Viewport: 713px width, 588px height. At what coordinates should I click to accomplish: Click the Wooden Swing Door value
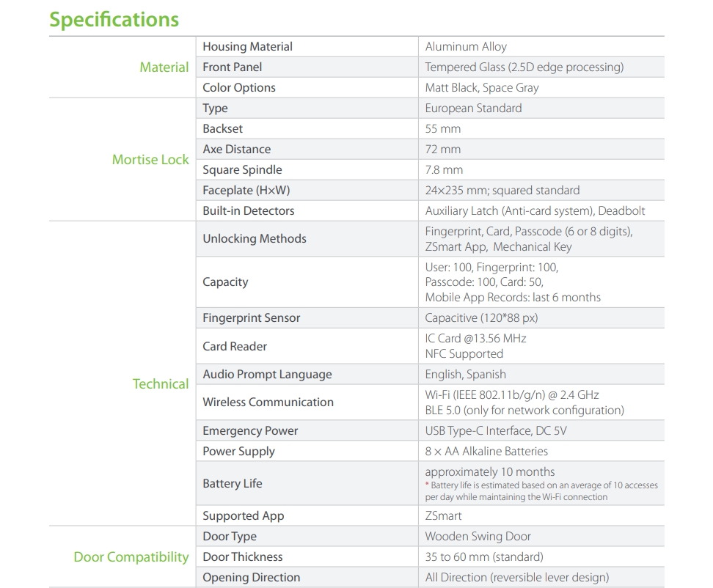[478, 537]
